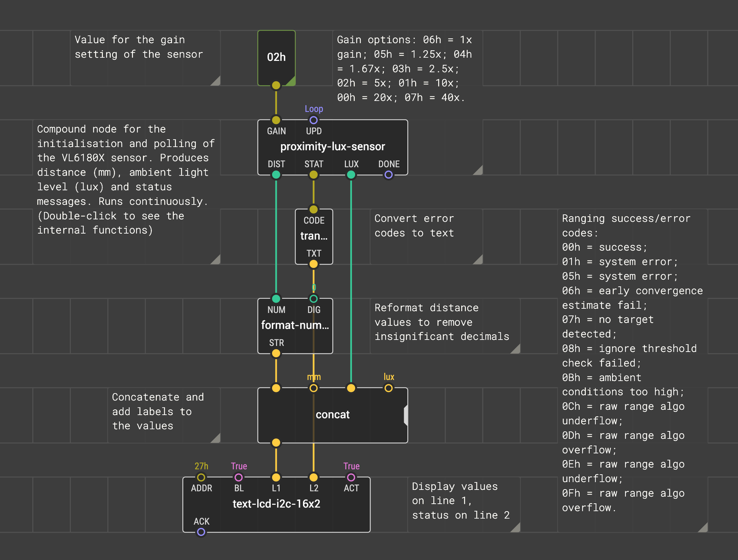The height and width of the screenshot is (560, 738).
Task: Click the resize handle of the gain-setting comment
Action: tap(215, 81)
